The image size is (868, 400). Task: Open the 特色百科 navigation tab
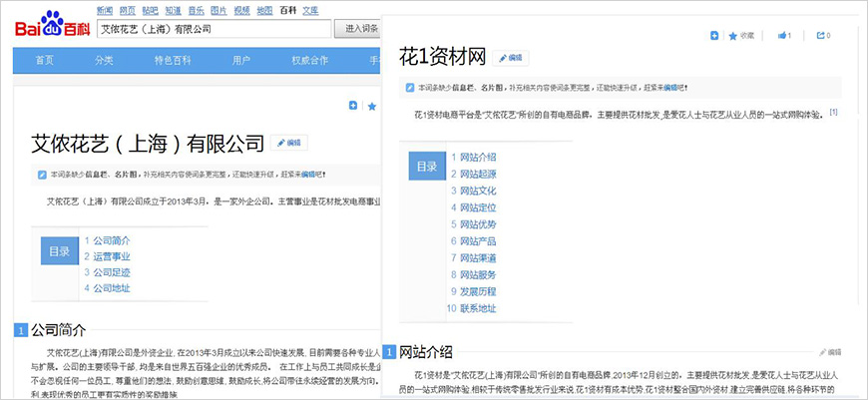tap(172, 61)
